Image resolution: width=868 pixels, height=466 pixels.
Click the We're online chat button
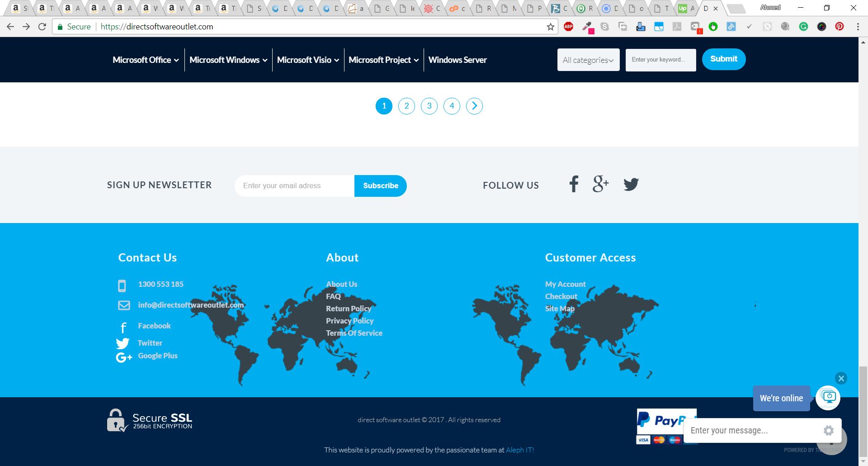(x=781, y=398)
